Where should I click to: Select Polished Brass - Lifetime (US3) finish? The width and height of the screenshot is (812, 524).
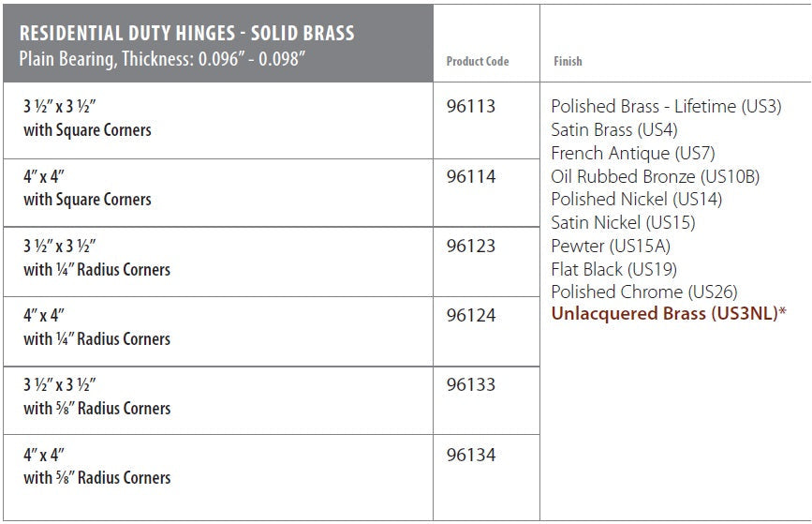click(666, 107)
